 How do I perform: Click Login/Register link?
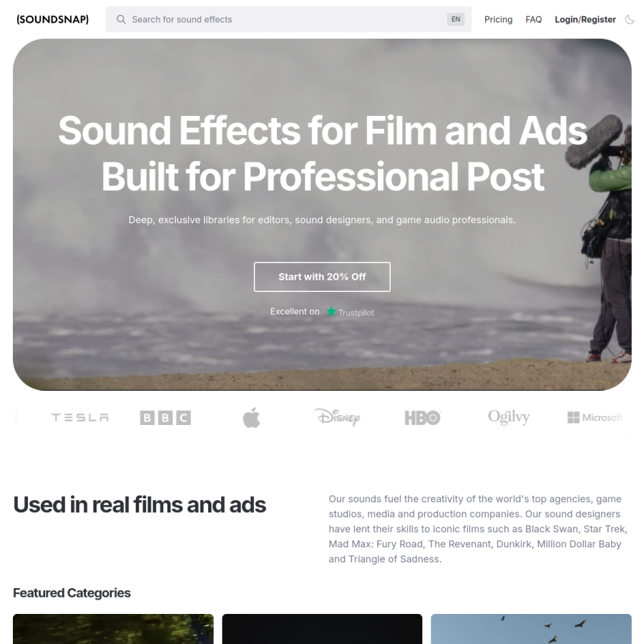tap(585, 19)
